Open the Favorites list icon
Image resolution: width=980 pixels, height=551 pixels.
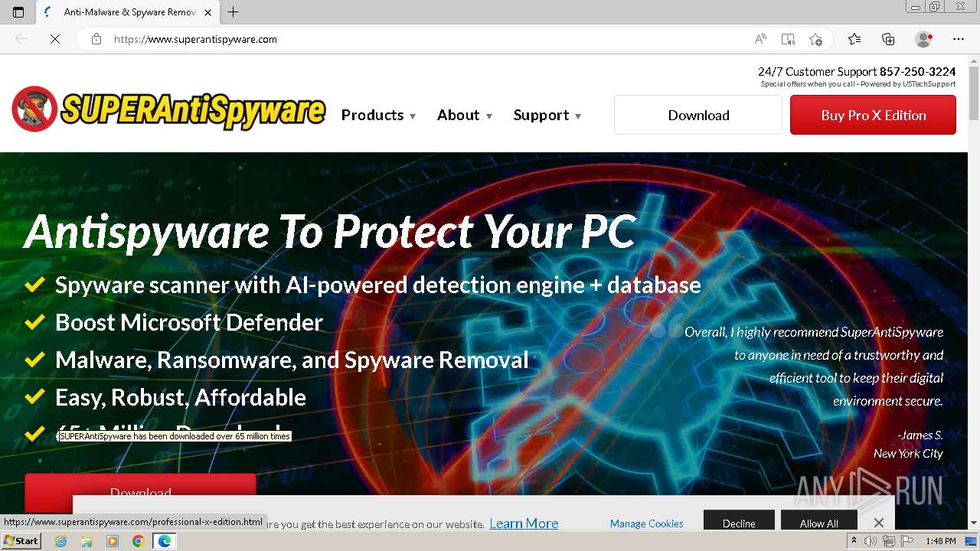point(854,39)
